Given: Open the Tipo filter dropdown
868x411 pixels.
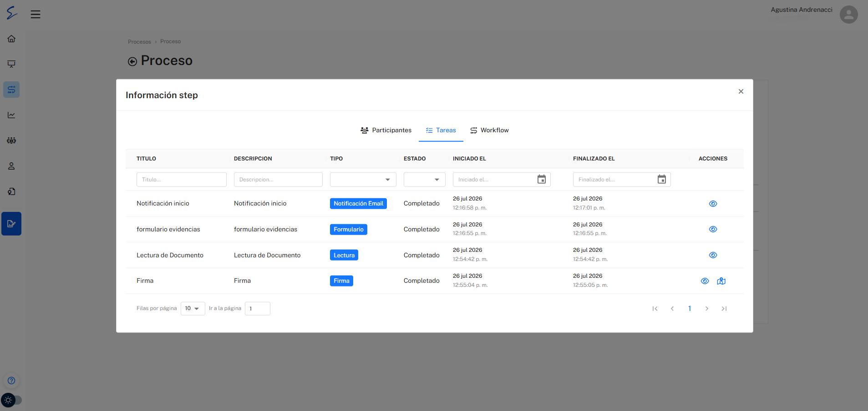Looking at the screenshot, I should (363, 179).
